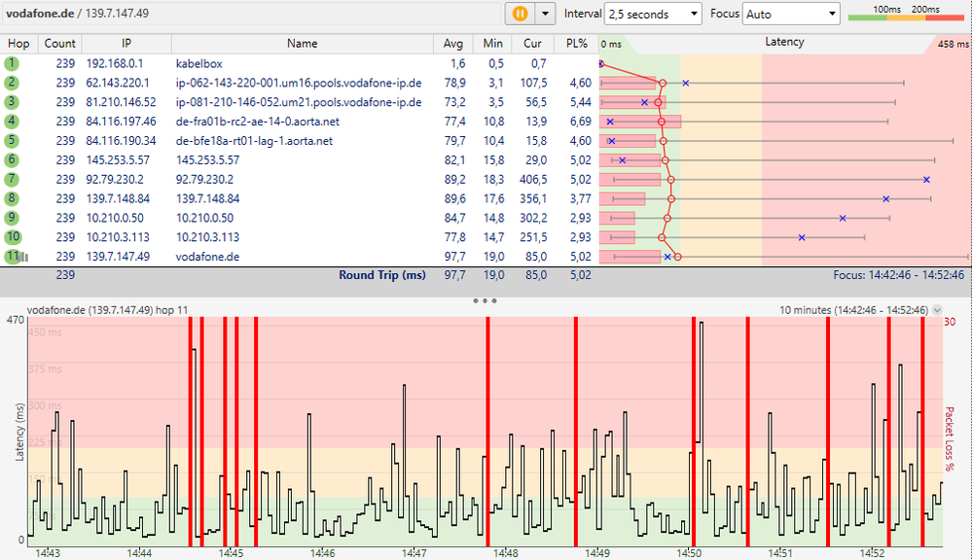Open the arrow dropdown next to the pause button
This screenshot has height=560, width=972.
546,14
